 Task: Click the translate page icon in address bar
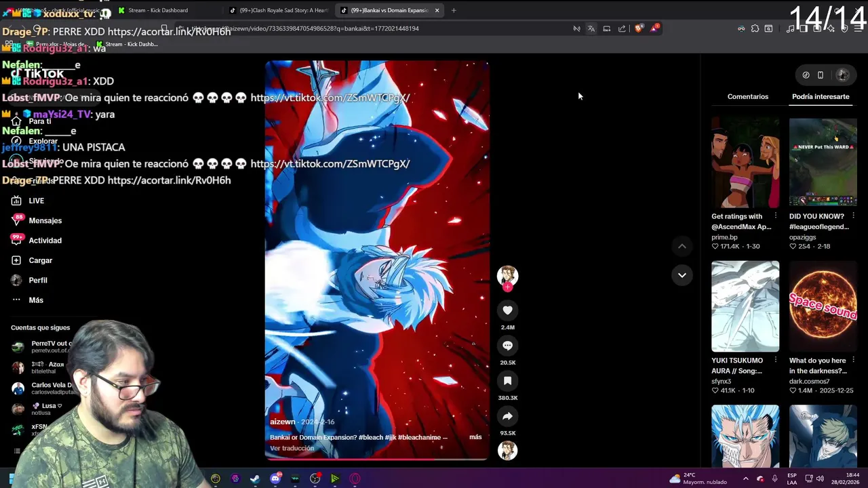click(x=591, y=28)
